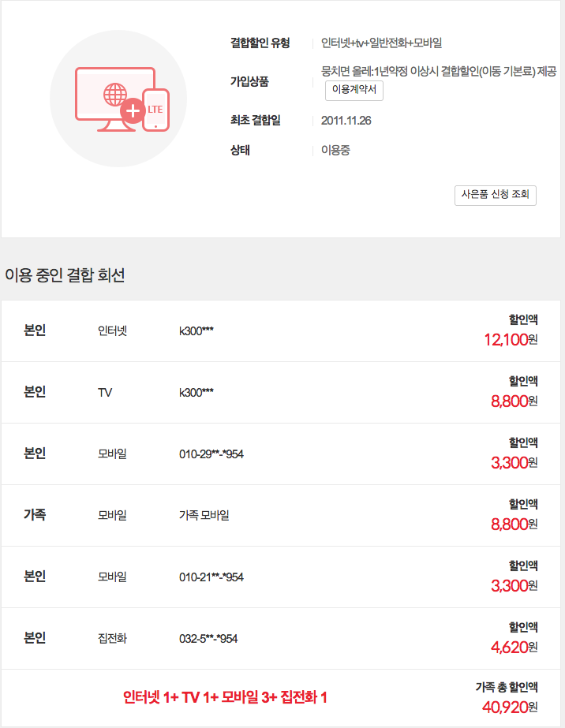Click the red 인터넷 1+ TV 1+ summary text

[x=225, y=697]
